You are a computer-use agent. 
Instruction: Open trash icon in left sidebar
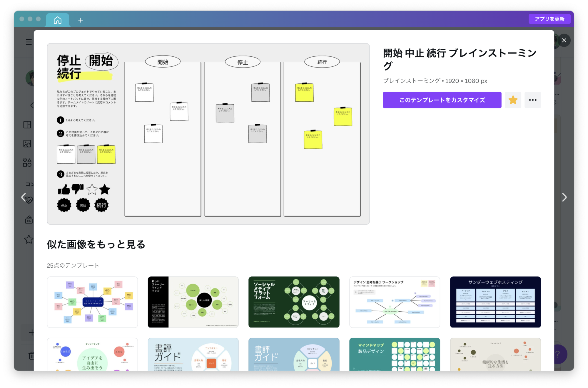coord(31,355)
